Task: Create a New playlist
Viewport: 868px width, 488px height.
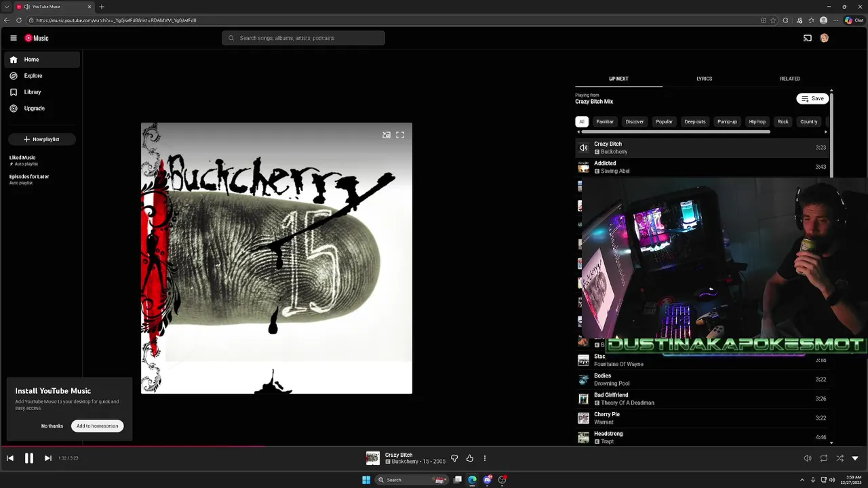Action: (x=42, y=139)
